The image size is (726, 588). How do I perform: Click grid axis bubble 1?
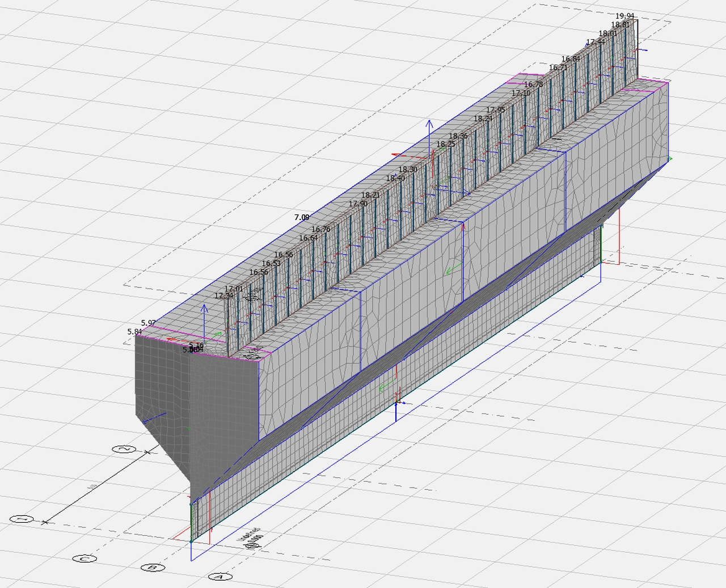point(22,519)
